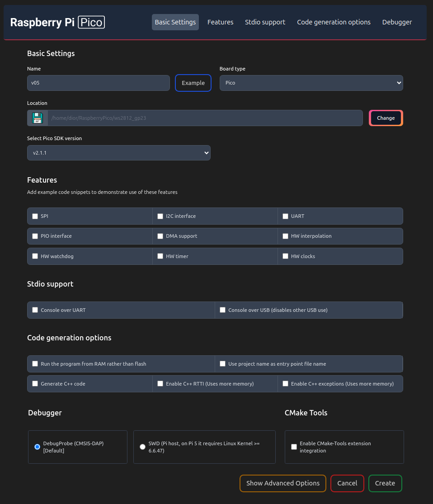Screen dimensions: 433x504
Task: Click the Example button
Action: tap(193, 83)
